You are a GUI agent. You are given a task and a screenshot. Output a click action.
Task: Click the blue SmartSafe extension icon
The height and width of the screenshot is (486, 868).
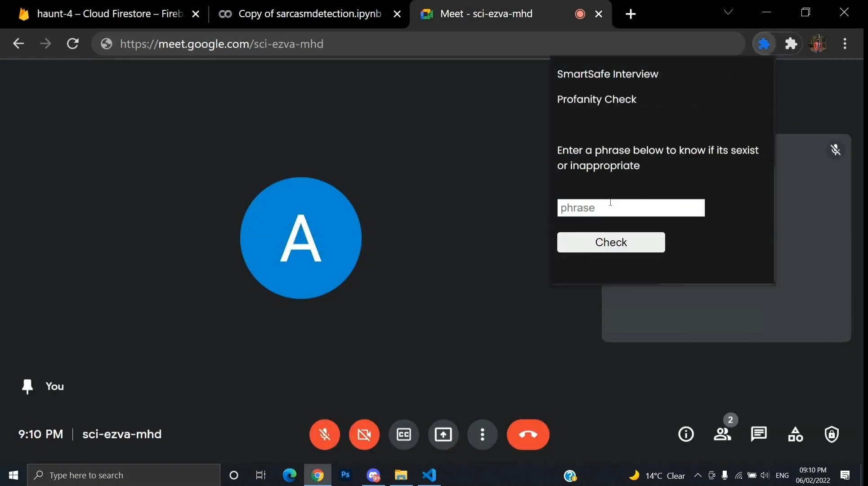point(764,44)
